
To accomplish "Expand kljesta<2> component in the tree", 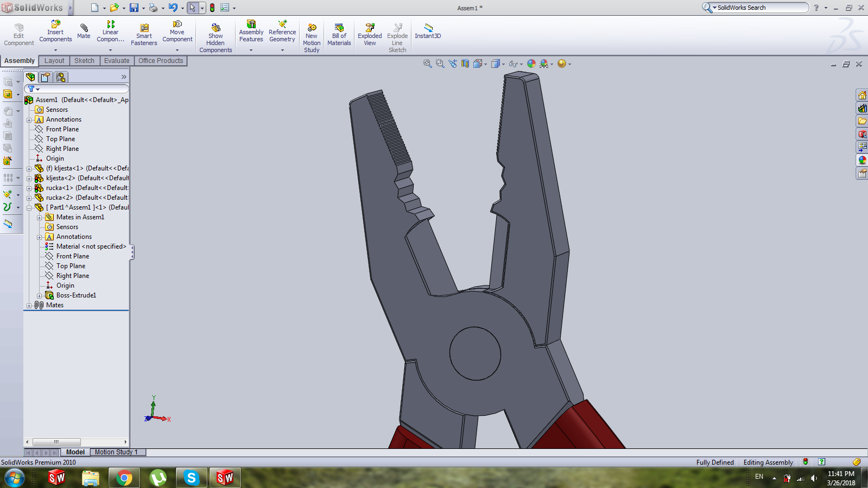I will click(x=29, y=178).
